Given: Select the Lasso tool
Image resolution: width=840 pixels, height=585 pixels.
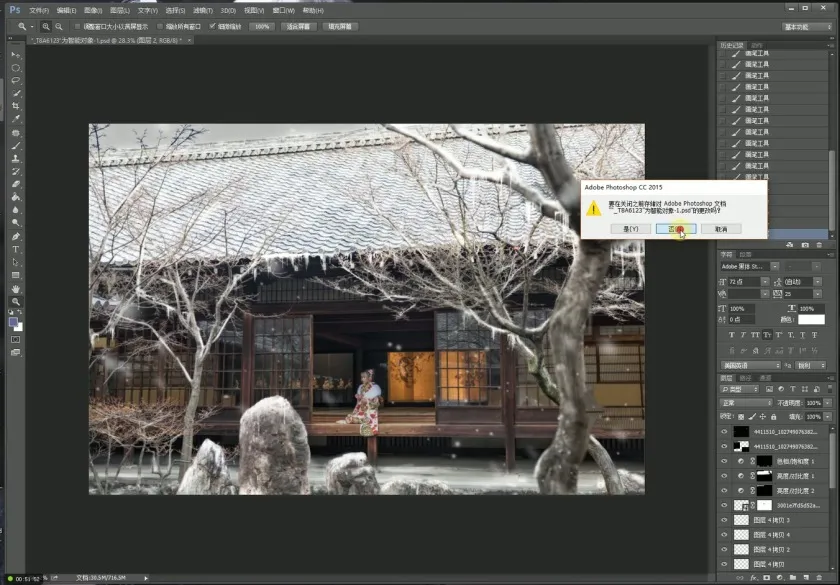Looking at the screenshot, I should (x=15, y=80).
